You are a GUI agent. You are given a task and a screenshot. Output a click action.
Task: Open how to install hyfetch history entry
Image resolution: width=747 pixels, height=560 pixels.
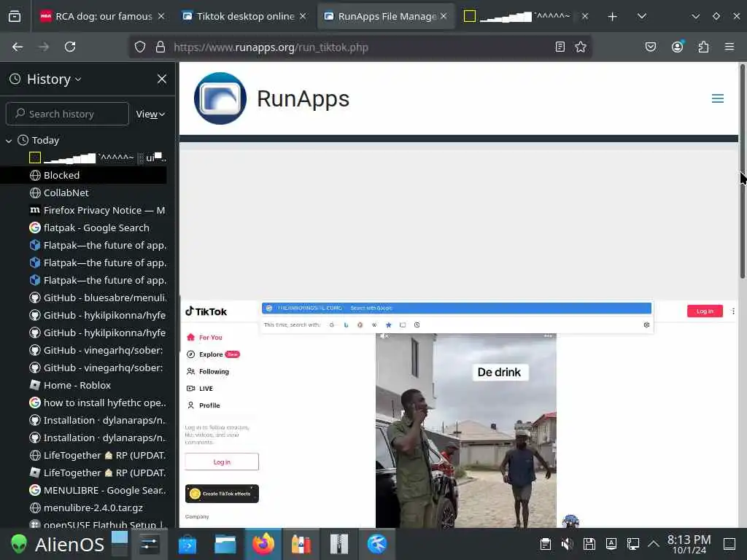click(83, 402)
